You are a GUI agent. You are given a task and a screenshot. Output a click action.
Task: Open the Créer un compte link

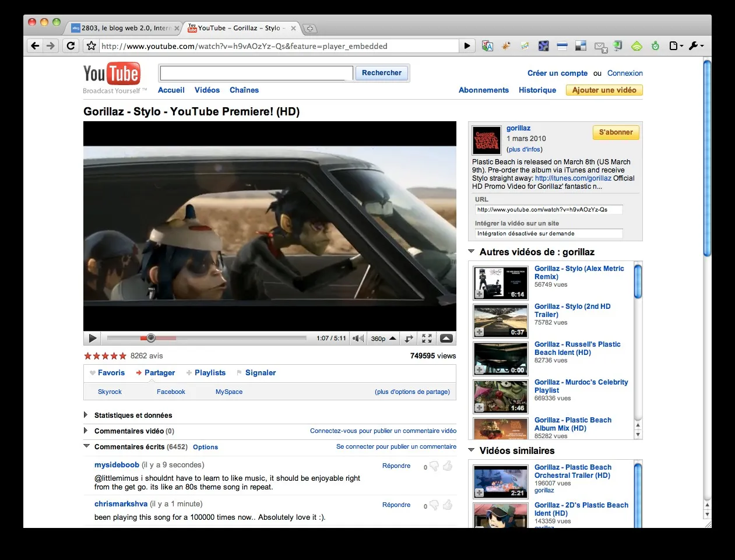pos(557,73)
